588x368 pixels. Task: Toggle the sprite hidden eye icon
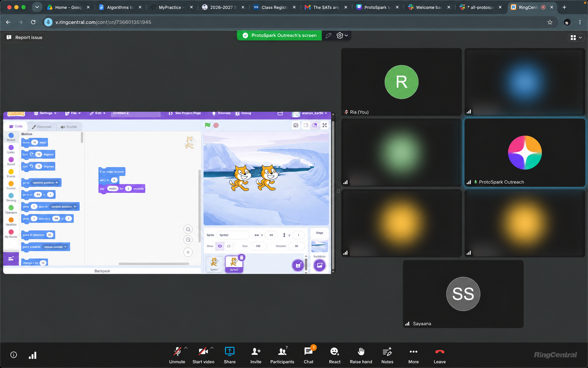tap(229, 246)
